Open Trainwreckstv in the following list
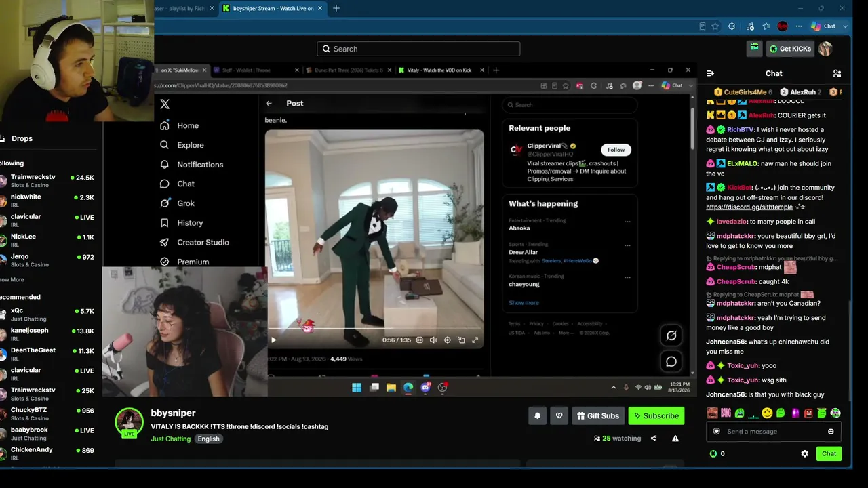Screen dimensions: 868x488 pos(47,181)
